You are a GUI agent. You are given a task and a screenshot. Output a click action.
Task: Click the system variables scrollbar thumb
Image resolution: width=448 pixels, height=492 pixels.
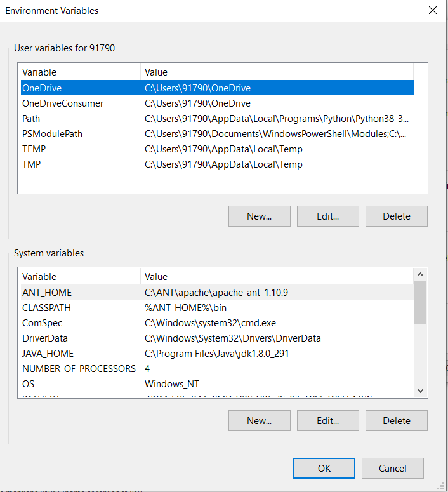click(x=420, y=302)
